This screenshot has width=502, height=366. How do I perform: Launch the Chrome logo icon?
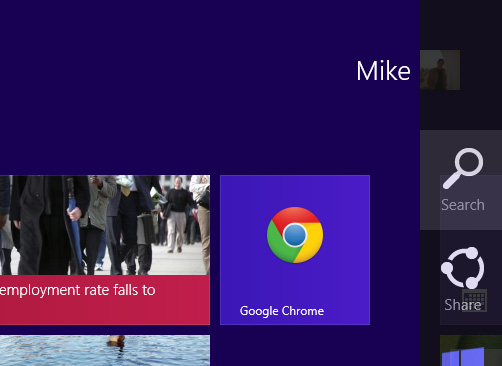(x=295, y=235)
